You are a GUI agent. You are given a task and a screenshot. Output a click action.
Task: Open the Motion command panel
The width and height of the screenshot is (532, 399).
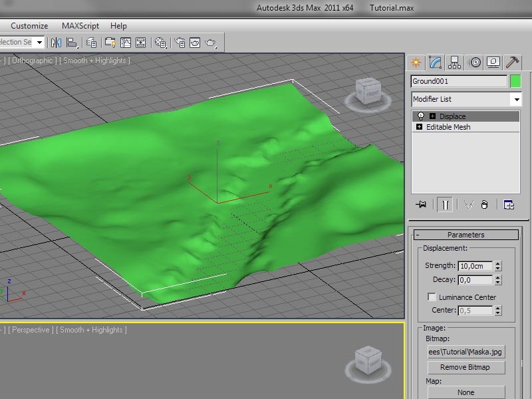coord(474,63)
